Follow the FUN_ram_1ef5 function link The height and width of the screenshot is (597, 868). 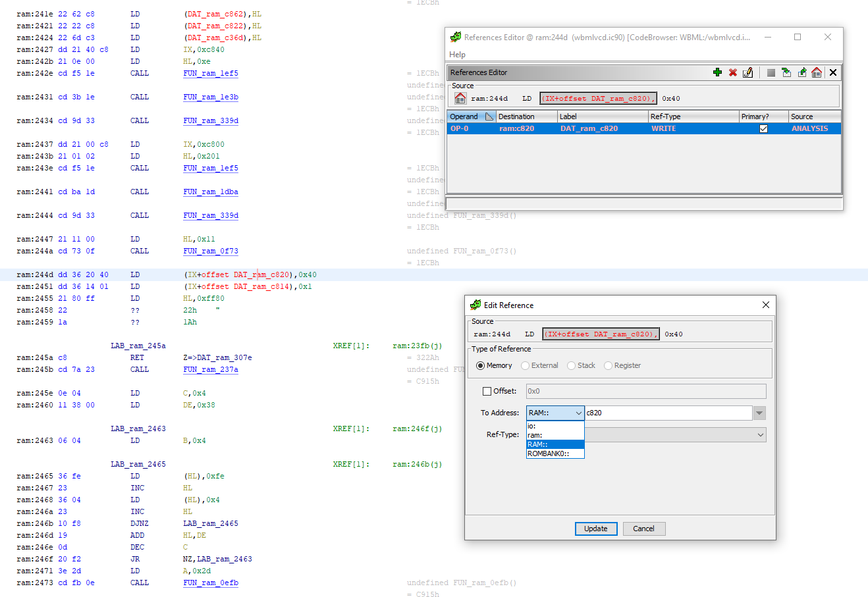(210, 73)
